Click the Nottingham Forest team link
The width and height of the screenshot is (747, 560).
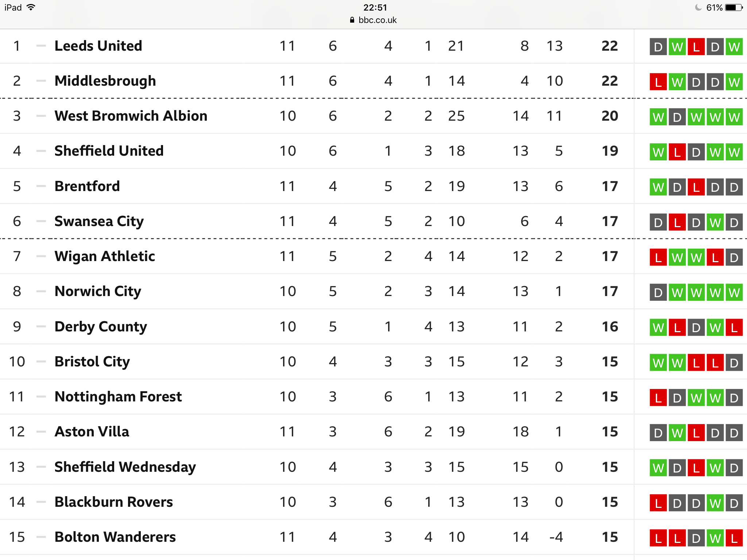tap(118, 397)
